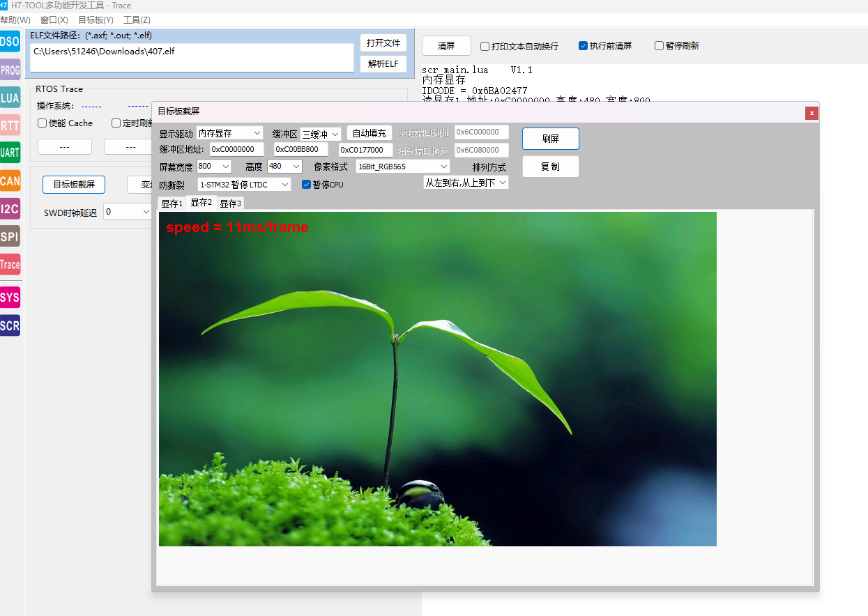The image size is (868, 616).
Task: Click the log line "IDCODE = 0x6BA02477"
Action: click(475, 91)
